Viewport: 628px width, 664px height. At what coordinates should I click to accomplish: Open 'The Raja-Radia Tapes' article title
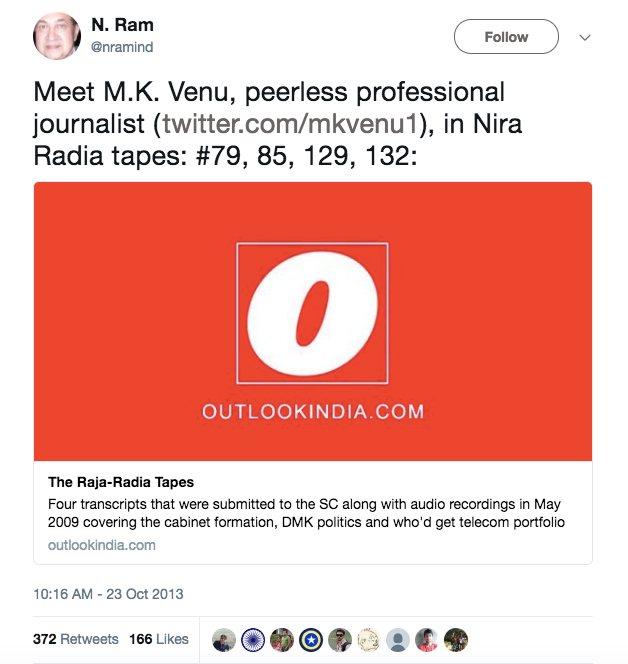(121, 482)
